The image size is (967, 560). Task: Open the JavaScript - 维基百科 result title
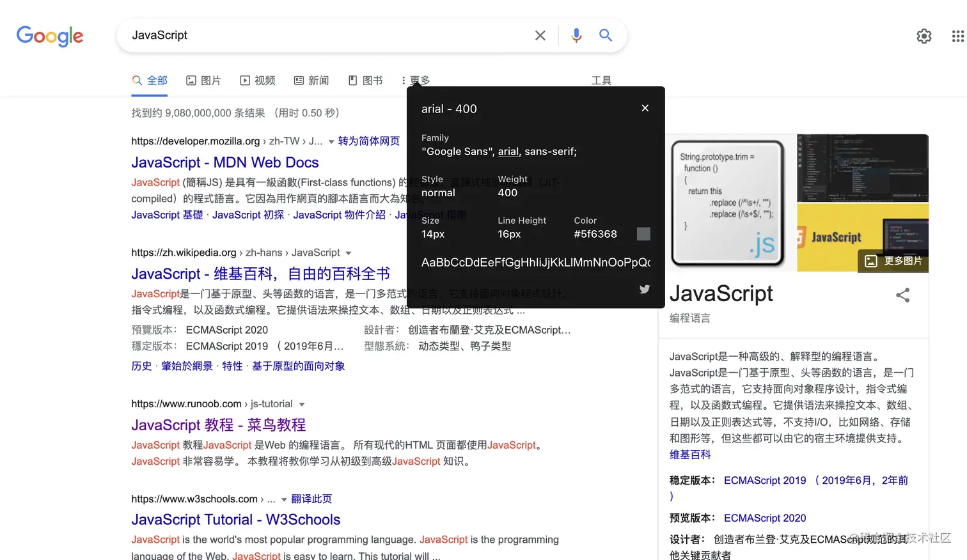(x=261, y=274)
